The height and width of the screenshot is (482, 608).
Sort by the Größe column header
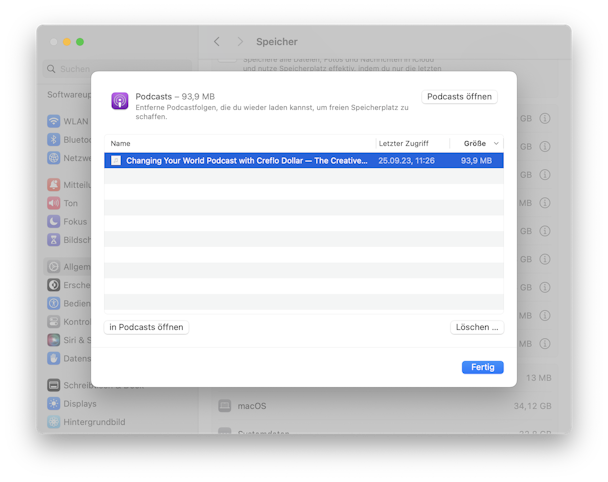475,143
